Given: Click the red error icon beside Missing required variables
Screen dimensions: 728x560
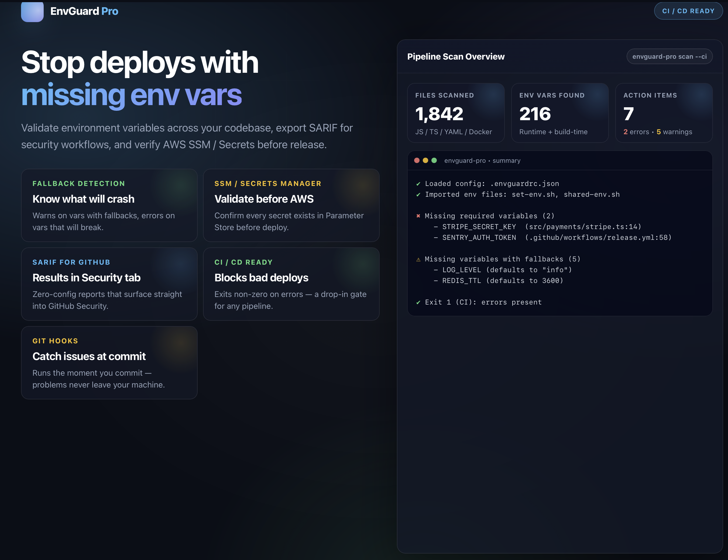Looking at the screenshot, I should click(x=419, y=216).
